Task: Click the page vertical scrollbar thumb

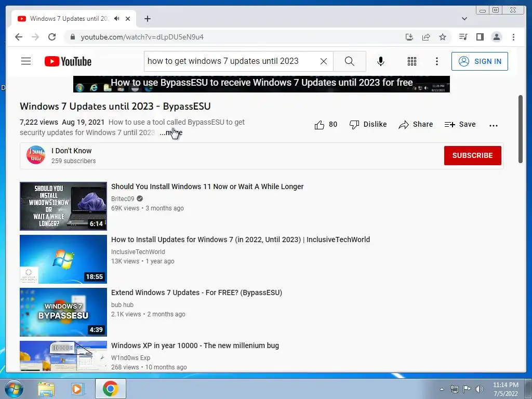Action: point(521,129)
